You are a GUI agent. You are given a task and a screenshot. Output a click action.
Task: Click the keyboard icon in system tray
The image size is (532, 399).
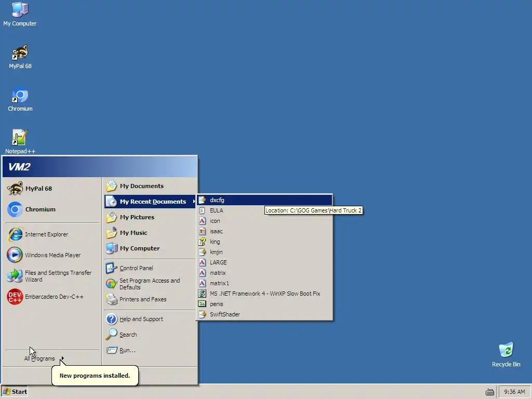(x=489, y=392)
